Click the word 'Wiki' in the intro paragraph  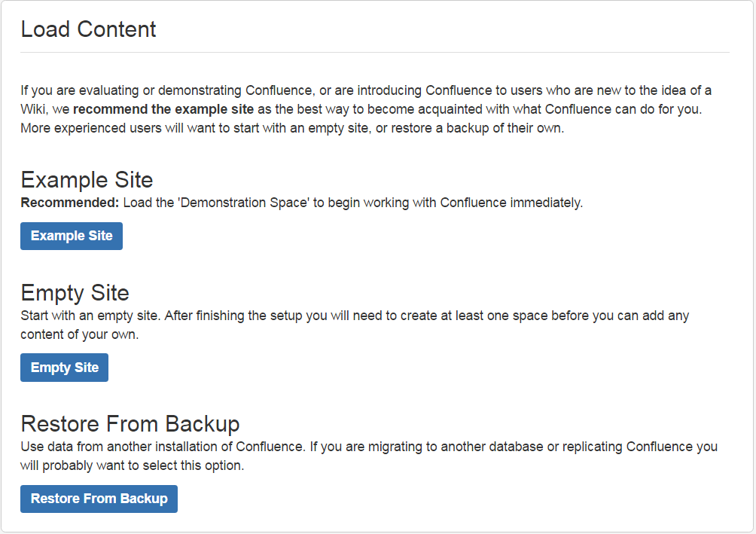pyautogui.click(x=33, y=108)
